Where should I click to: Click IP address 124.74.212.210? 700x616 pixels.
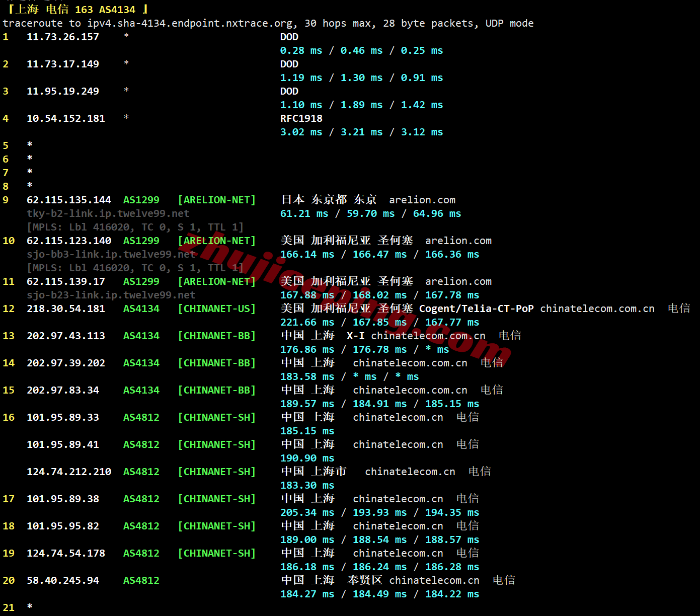pos(69,472)
